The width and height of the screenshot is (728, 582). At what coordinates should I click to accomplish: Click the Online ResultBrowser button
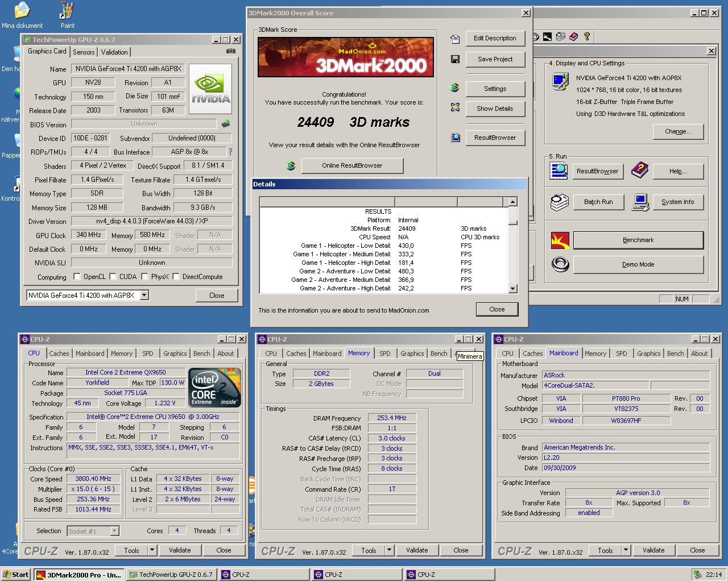click(352, 165)
